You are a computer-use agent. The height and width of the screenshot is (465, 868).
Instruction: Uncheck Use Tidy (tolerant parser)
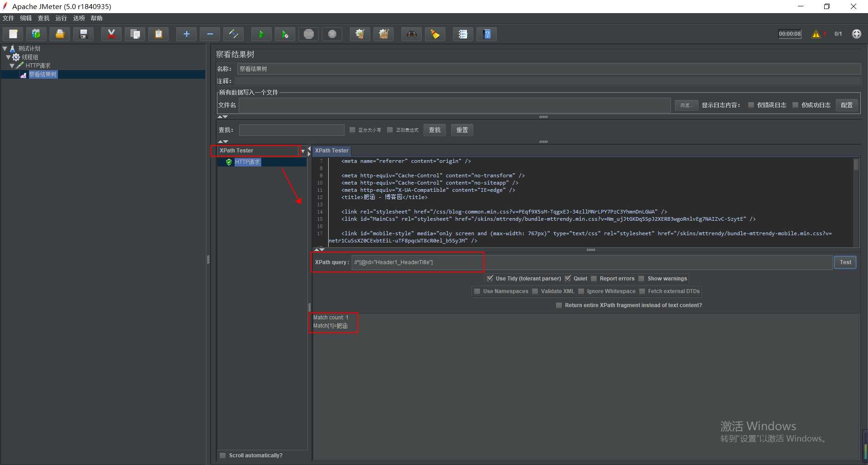coord(490,278)
